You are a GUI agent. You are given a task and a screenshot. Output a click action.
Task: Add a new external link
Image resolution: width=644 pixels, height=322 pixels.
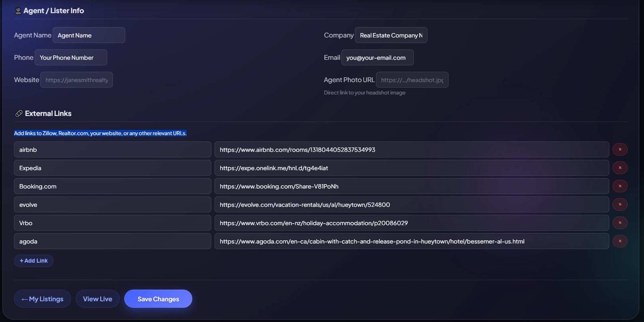[33, 261]
